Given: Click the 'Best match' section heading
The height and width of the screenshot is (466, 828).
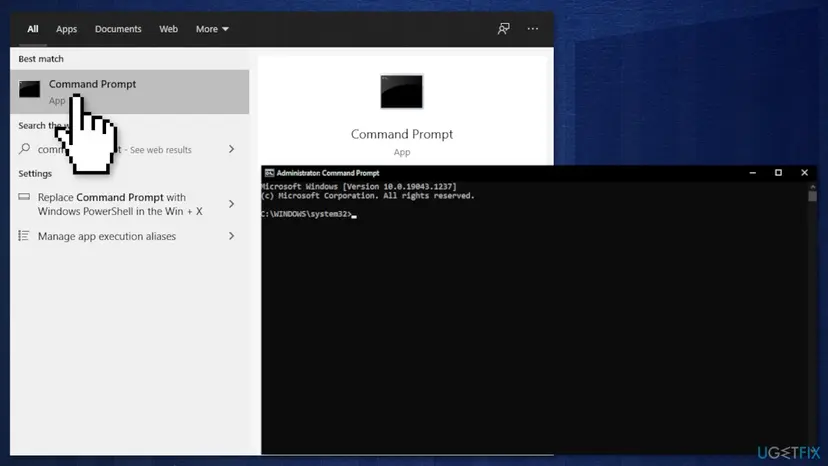Looking at the screenshot, I should point(41,59).
